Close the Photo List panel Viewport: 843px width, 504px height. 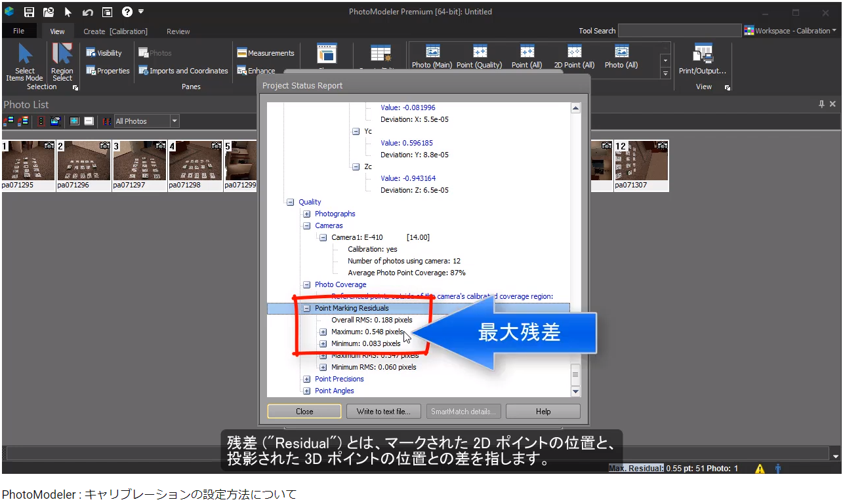click(x=833, y=104)
